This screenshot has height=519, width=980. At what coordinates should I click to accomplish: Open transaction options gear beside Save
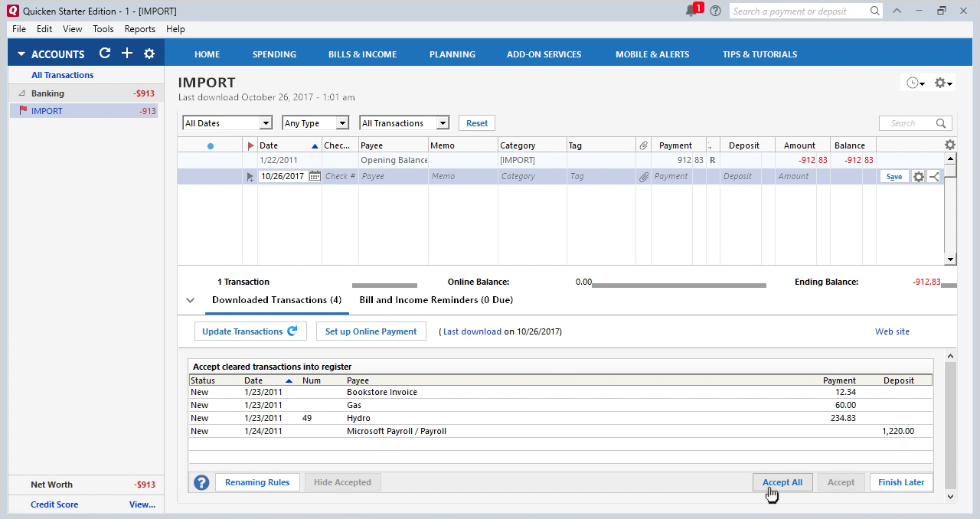(919, 176)
